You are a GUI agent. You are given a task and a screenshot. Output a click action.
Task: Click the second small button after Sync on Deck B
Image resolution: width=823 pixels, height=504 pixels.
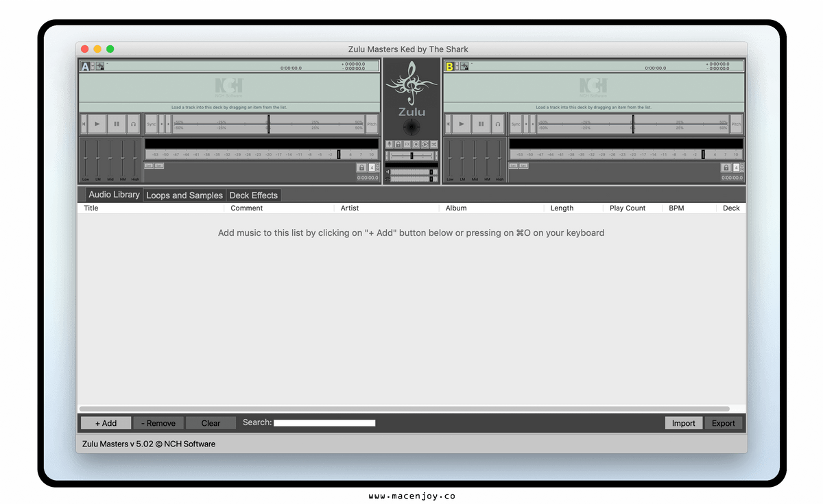(533, 124)
